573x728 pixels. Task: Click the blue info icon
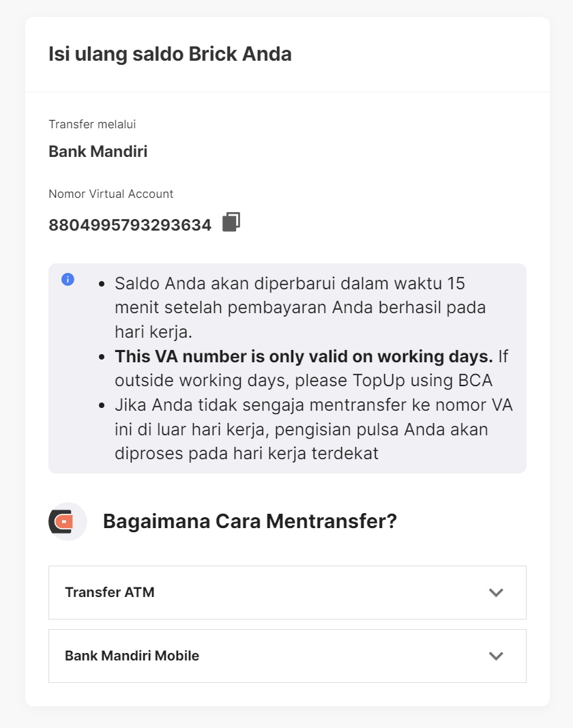[x=68, y=279]
